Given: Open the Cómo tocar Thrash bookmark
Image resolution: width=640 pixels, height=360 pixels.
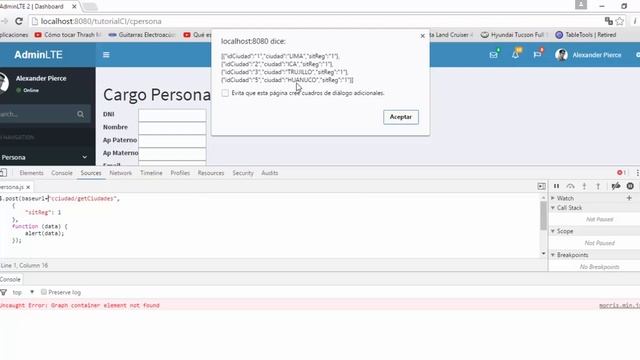Looking at the screenshot, I should click(68, 35).
